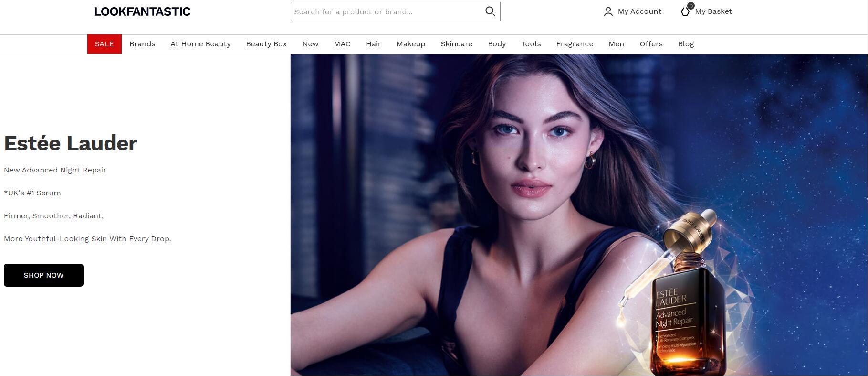Screen dimensions: 868x376
Task: Open the New arrivals menu
Action: (x=310, y=44)
